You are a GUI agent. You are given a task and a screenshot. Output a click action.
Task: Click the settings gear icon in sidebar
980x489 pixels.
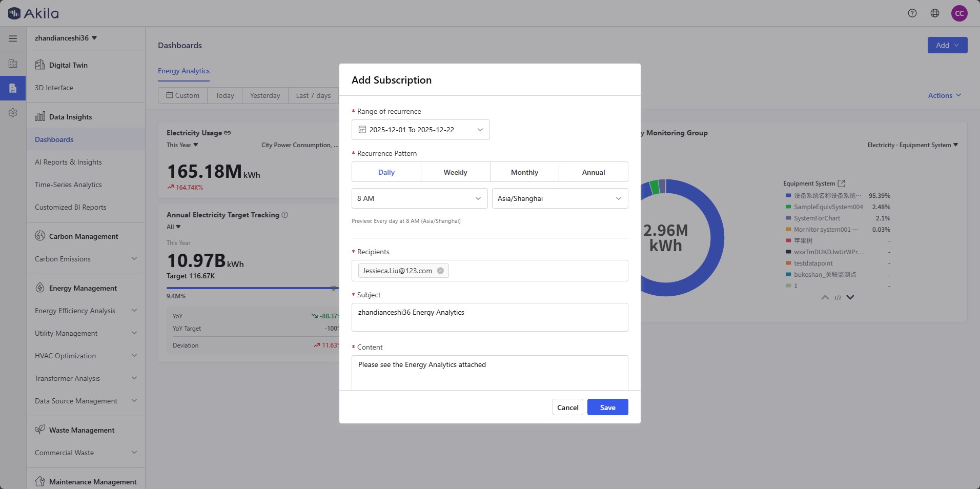click(x=13, y=113)
